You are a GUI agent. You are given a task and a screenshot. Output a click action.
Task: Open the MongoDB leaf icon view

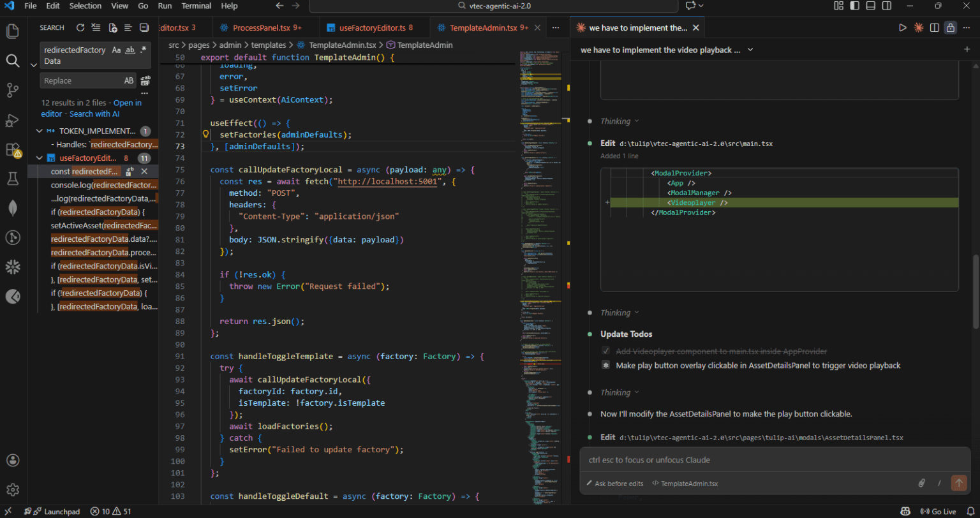12,208
